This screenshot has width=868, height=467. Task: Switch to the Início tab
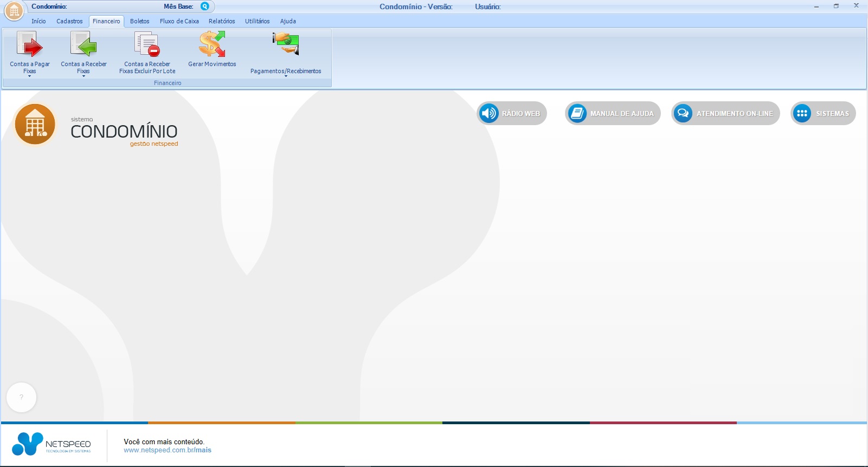pyautogui.click(x=38, y=21)
